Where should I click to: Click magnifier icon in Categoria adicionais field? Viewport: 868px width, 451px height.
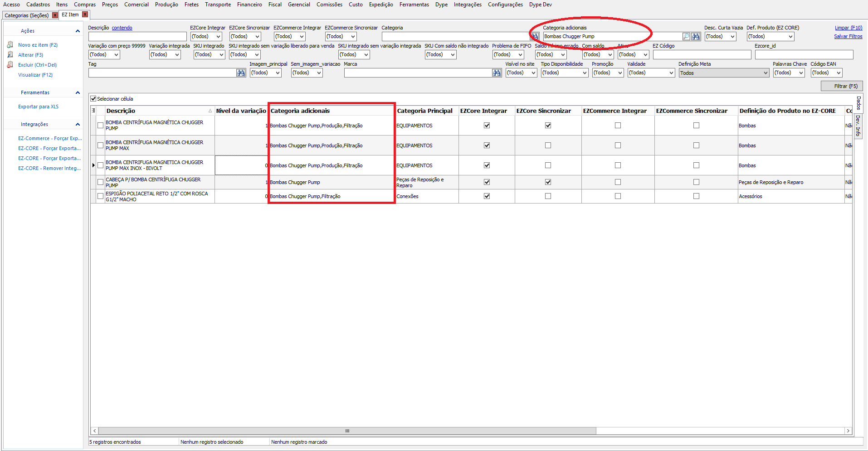click(686, 36)
